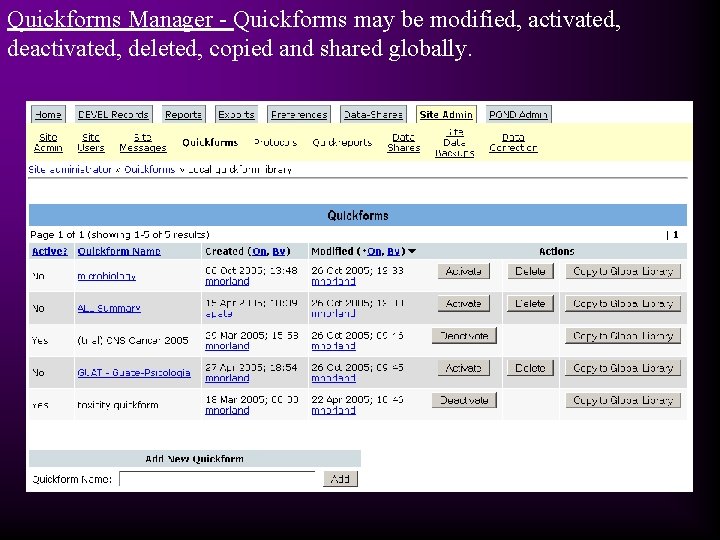Sort by Created By link
Viewport: 720px width, 540px height.
[279, 251]
